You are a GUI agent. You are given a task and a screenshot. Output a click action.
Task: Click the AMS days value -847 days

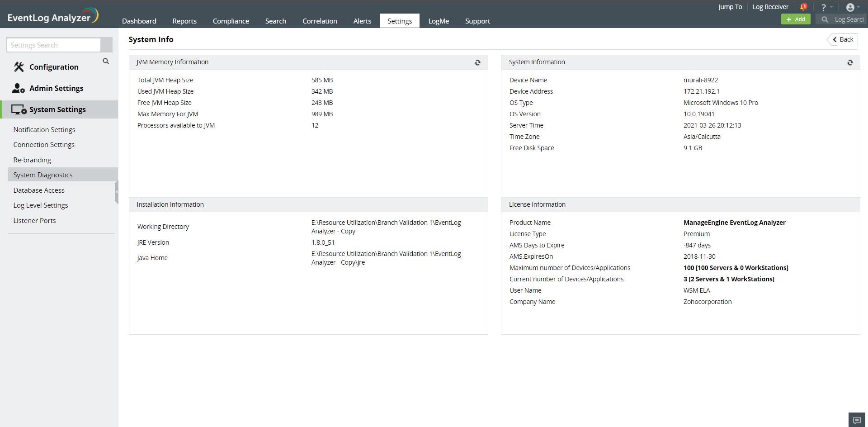coord(697,245)
